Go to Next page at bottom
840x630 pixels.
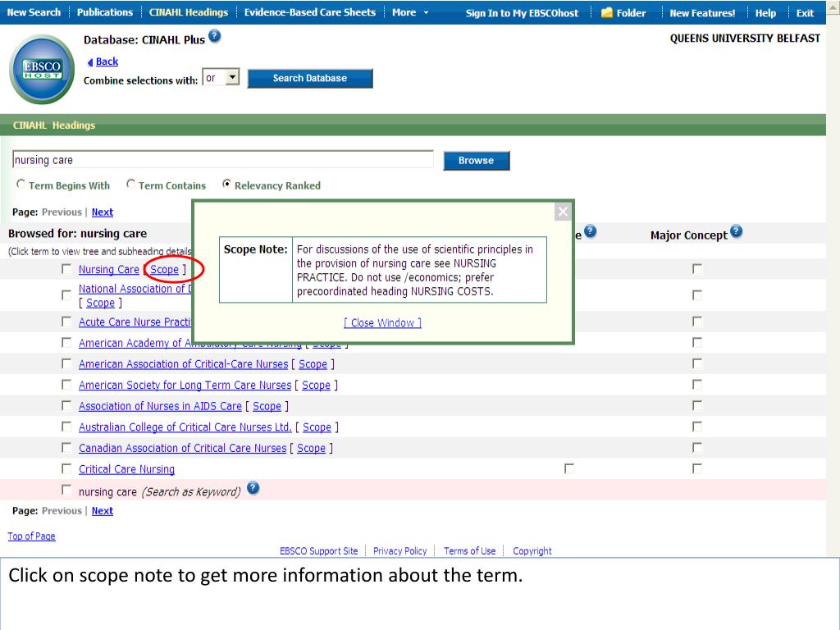pos(103,511)
